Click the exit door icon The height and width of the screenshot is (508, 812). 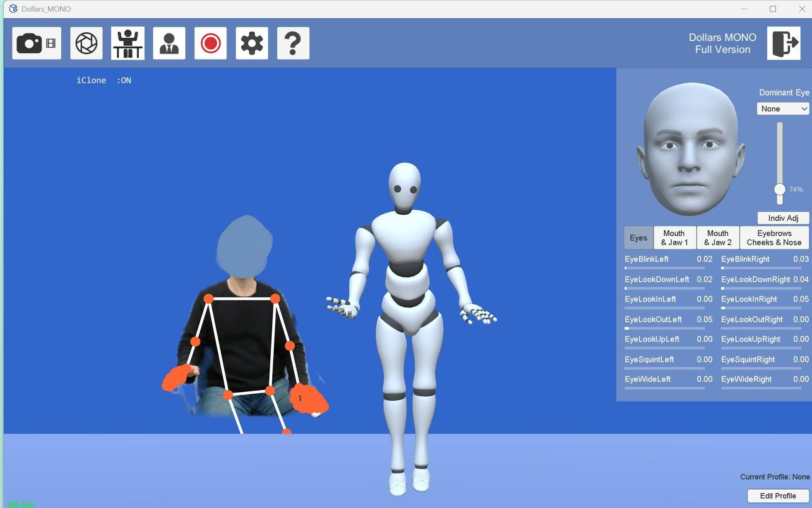coord(783,43)
